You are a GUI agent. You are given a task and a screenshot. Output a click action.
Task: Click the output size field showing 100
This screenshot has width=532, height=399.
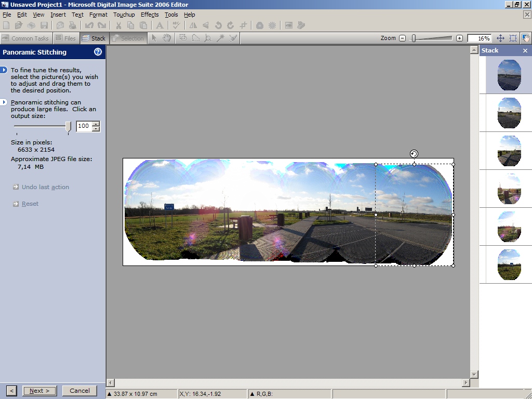click(85, 126)
